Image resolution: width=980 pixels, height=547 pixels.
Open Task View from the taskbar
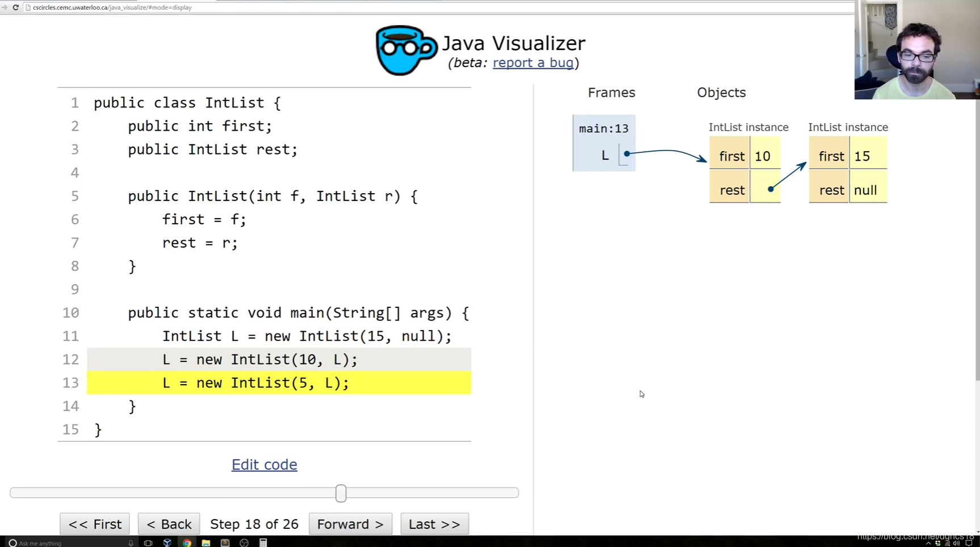(148, 543)
